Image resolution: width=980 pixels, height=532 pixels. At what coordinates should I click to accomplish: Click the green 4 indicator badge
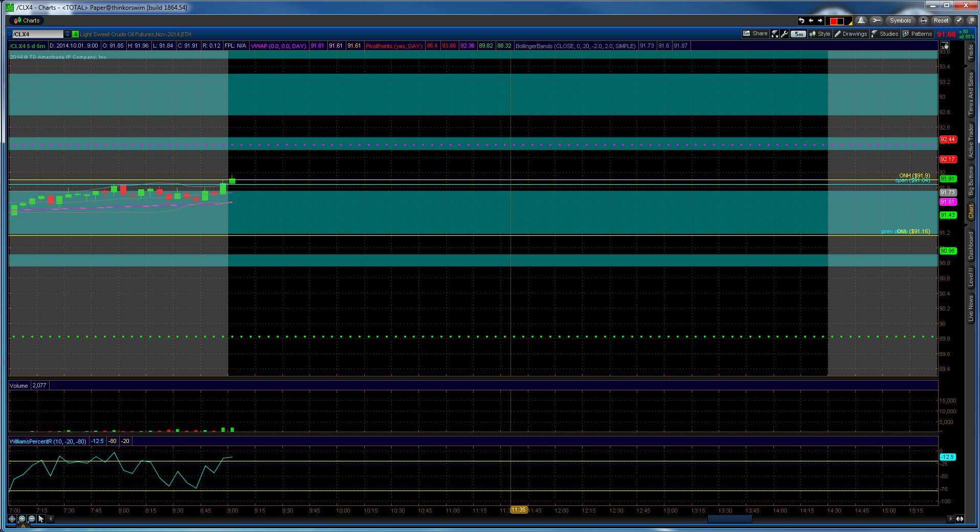point(75,34)
